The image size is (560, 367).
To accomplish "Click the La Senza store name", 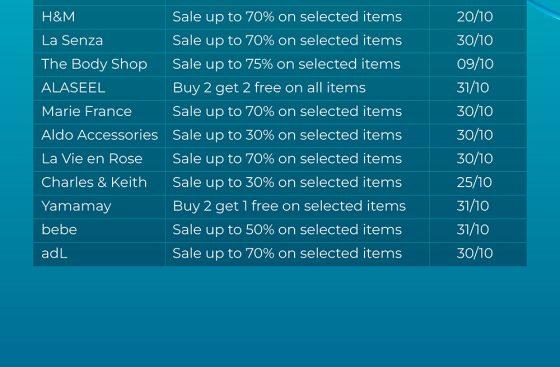I will tap(72, 40).
